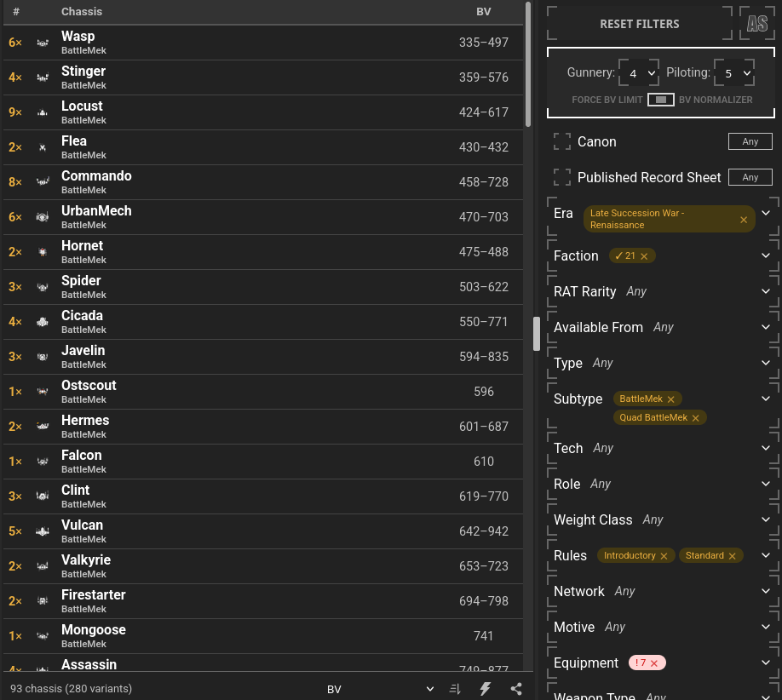Screen dimensions: 782x700
Task: Switch to the AS mode icon
Action: [757, 24]
